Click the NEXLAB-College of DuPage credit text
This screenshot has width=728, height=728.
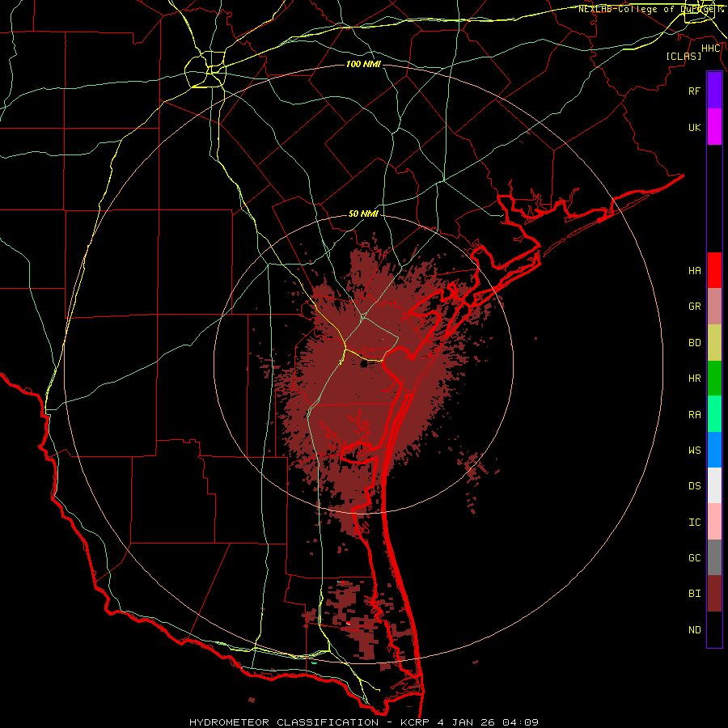(x=650, y=9)
